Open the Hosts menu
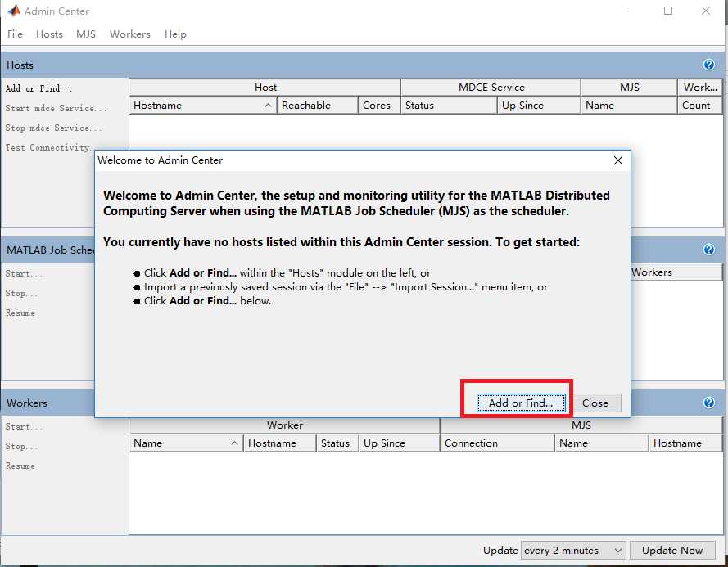Image resolution: width=728 pixels, height=567 pixels. click(x=49, y=34)
